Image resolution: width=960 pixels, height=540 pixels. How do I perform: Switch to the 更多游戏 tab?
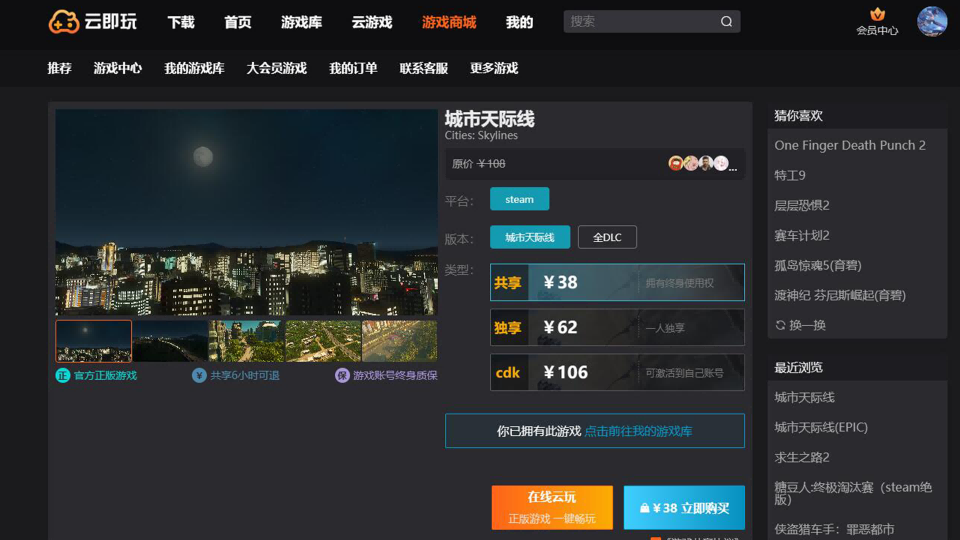(494, 68)
